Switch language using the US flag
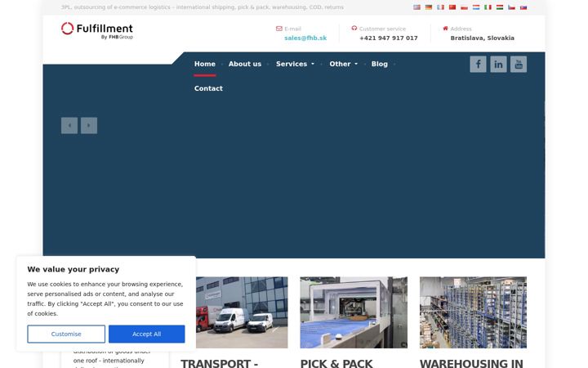 click(x=416, y=7)
